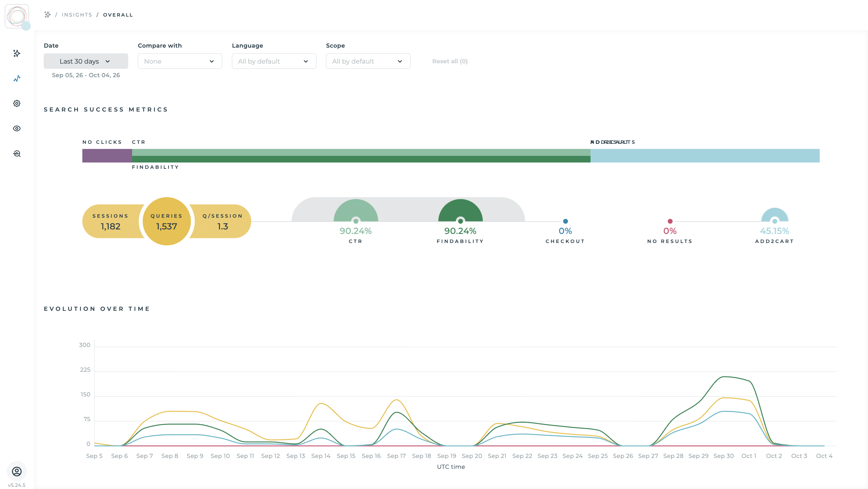Open the Insights chart icon in the sidebar
Screen dimensions: 868x489
[17, 78]
